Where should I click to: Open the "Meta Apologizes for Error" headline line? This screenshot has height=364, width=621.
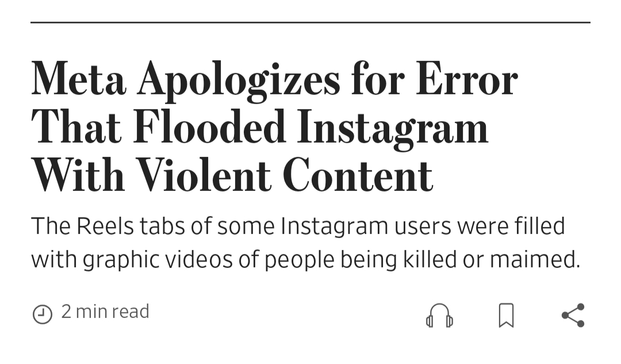coord(274,80)
